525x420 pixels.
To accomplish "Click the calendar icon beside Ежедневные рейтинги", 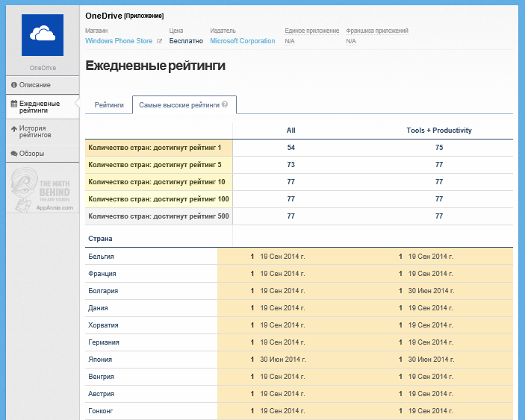I will pos(14,104).
